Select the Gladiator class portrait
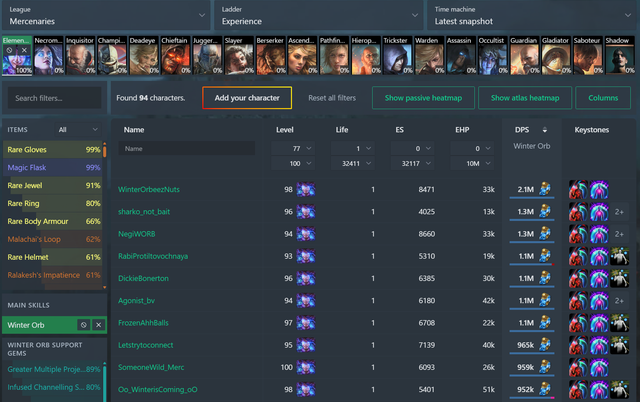 [x=556, y=56]
